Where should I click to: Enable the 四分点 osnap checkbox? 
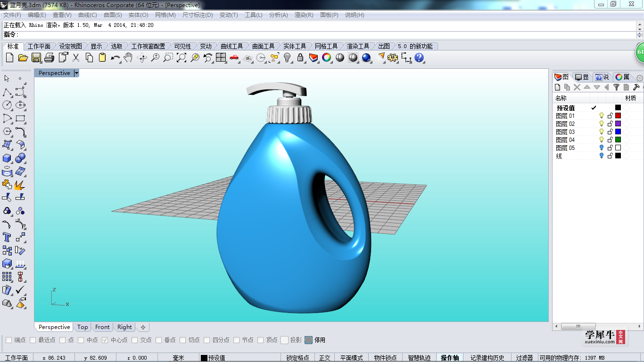pos(207,340)
